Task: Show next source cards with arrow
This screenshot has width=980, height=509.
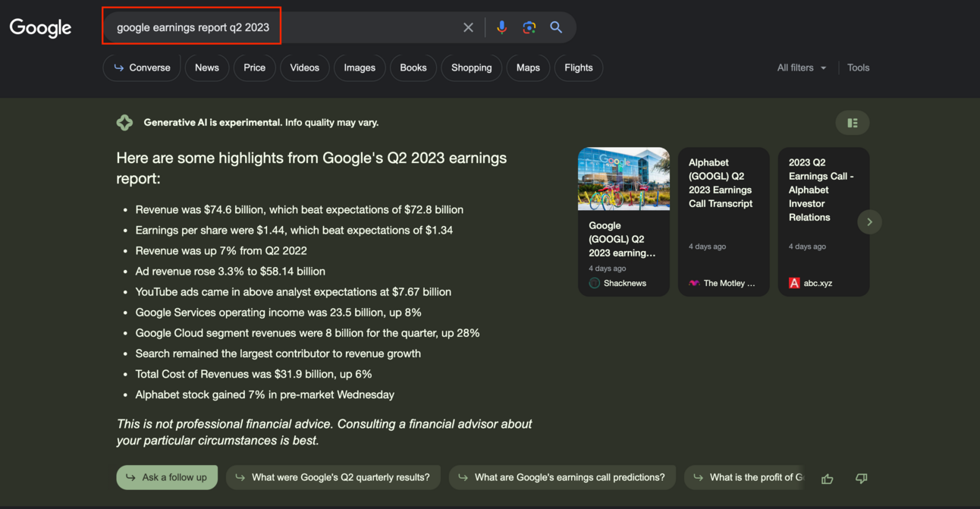Action: coord(869,222)
